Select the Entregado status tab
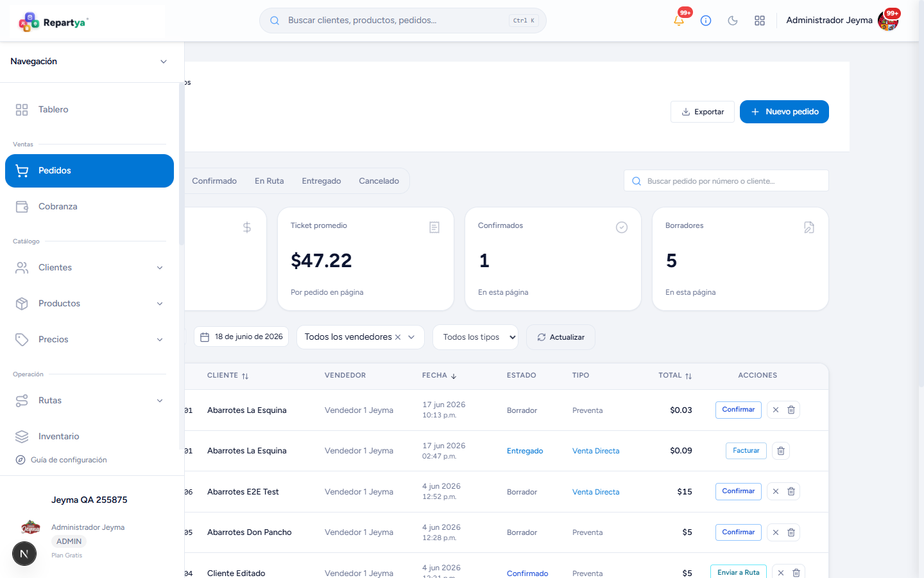 coord(321,181)
